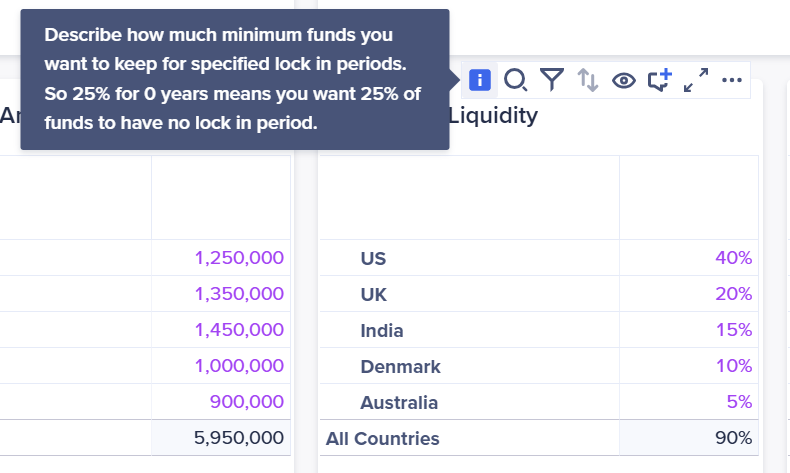Open the filter funnel icon

(x=552, y=80)
